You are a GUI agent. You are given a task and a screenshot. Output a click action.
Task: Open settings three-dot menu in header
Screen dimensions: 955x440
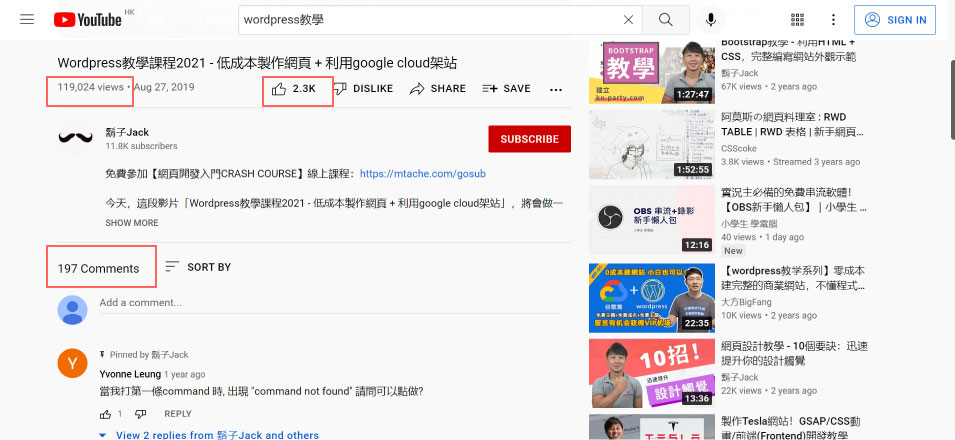point(833,20)
